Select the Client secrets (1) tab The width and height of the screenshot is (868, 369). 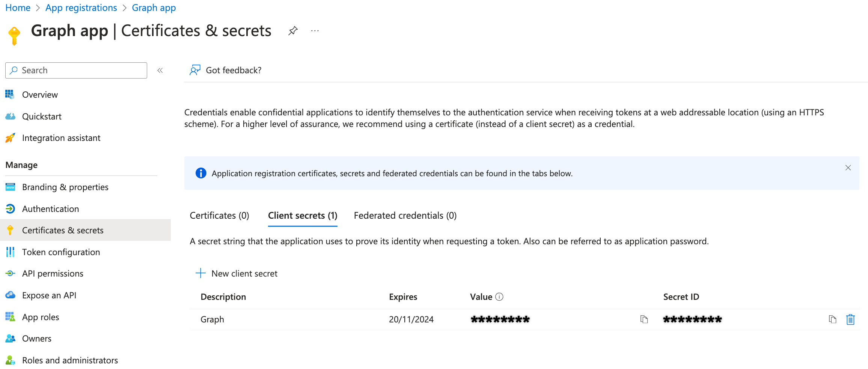tap(303, 216)
